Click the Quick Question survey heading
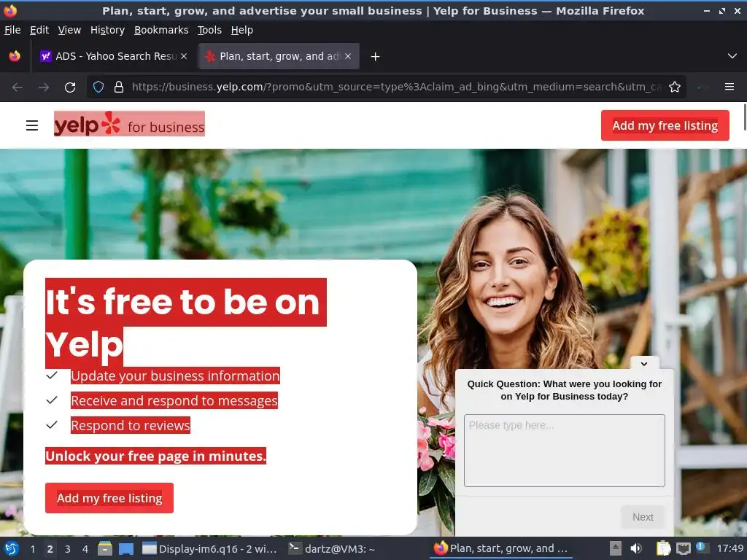Screen dimensions: 747x560 point(565,390)
